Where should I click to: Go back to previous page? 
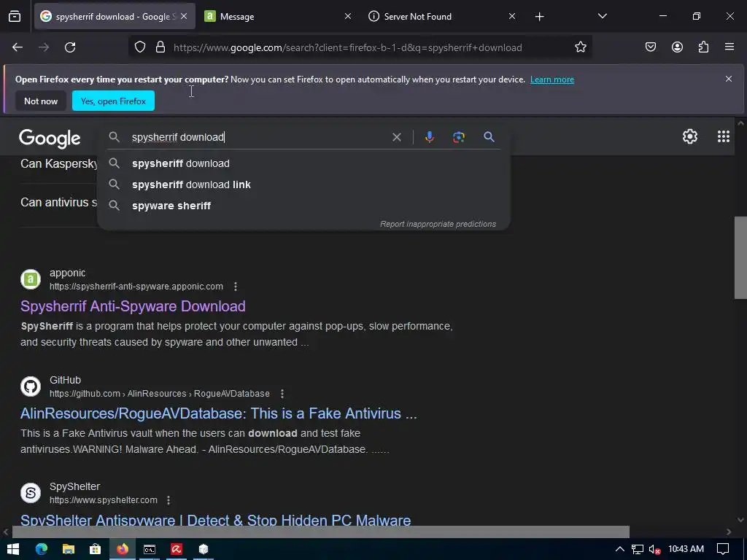click(18, 47)
